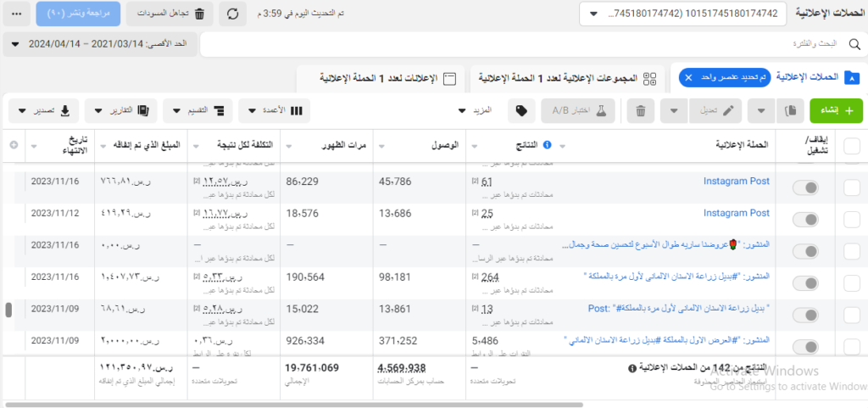
Task: Click the pencil edit icon
Action: pyautogui.click(x=729, y=111)
